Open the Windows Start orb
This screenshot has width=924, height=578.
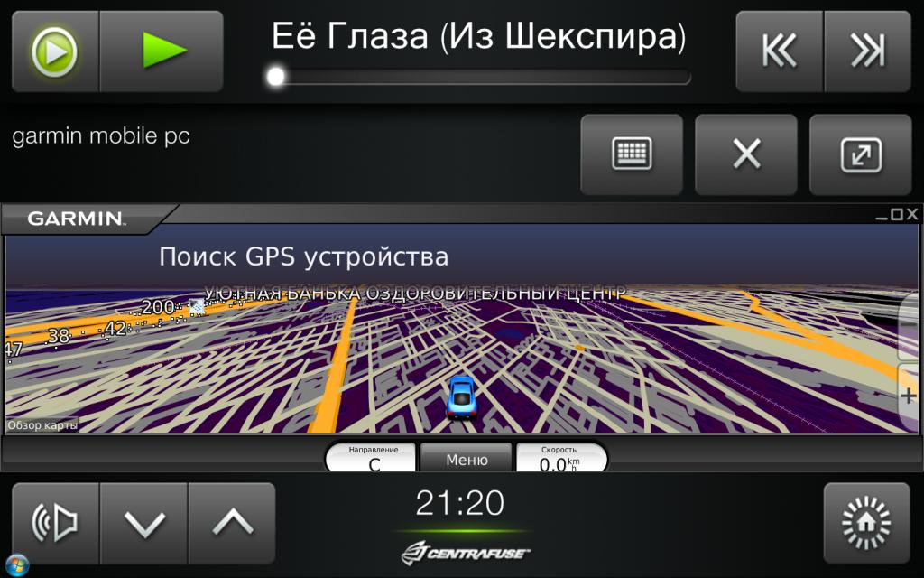pyautogui.click(x=16, y=565)
